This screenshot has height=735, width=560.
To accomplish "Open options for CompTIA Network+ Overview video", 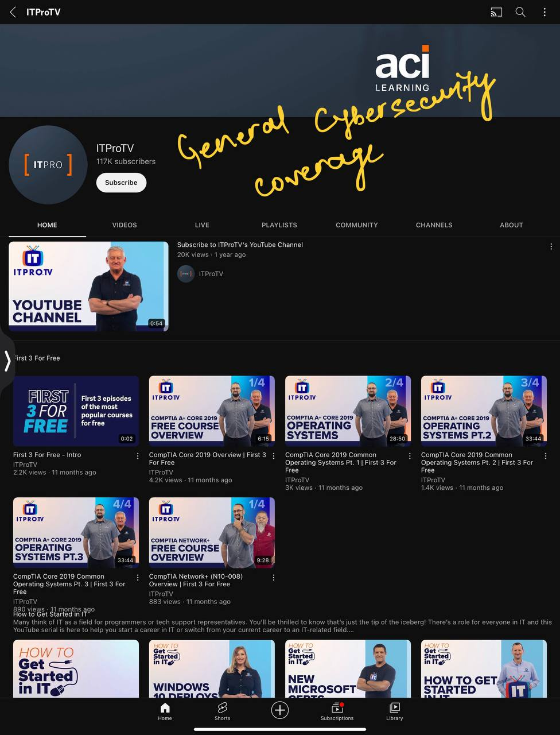I will [274, 578].
